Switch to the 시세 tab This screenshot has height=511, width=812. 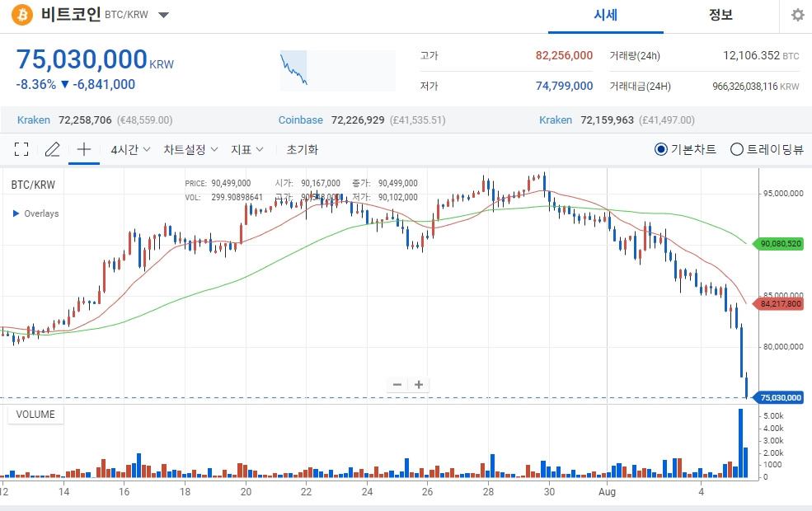[x=605, y=15]
